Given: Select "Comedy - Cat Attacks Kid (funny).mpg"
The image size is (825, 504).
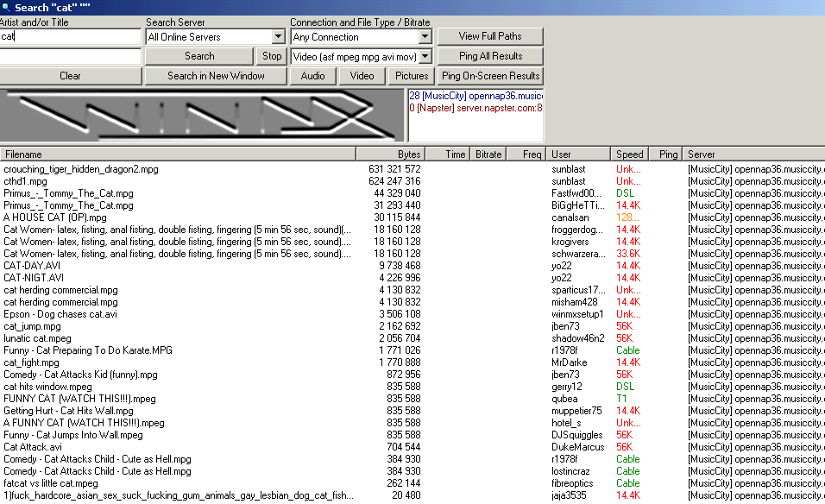Looking at the screenshot, I should point(80,375).
